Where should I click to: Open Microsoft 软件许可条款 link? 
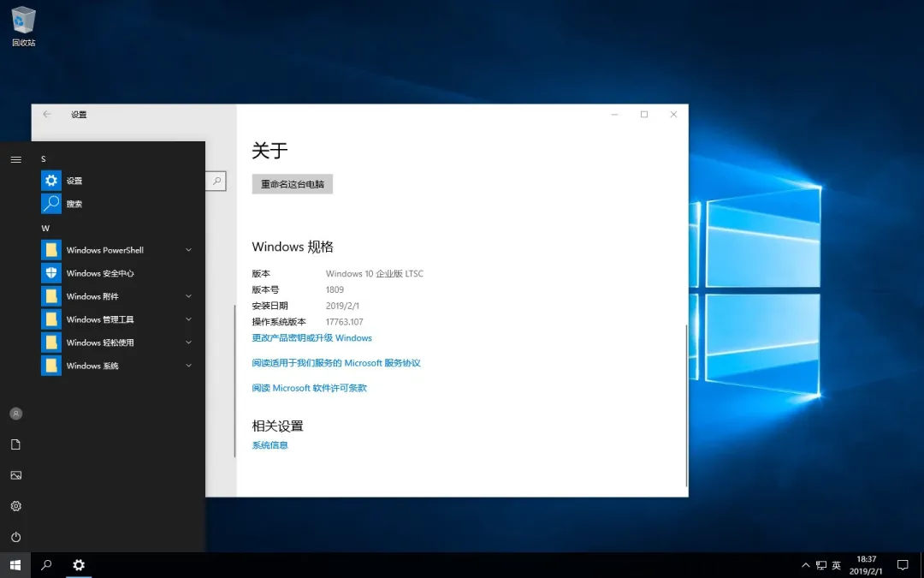click(x=310, y=388)
